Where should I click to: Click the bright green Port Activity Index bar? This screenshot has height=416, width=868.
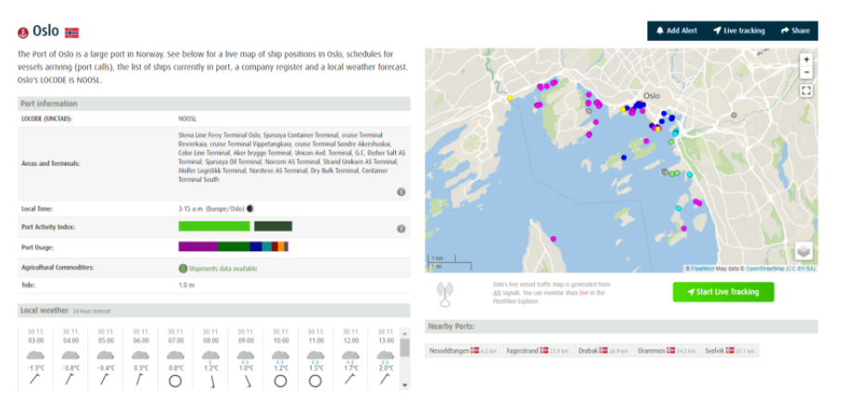pyautogui.click(x=214, y=226)
